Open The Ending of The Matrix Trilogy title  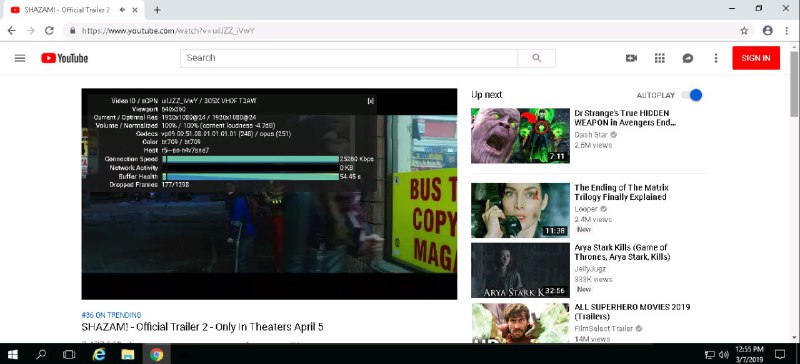tap(621, 192)
